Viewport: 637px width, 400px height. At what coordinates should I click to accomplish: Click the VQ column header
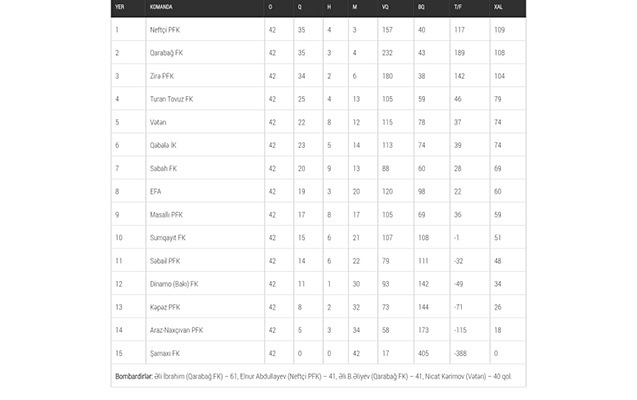click(385, 7)
